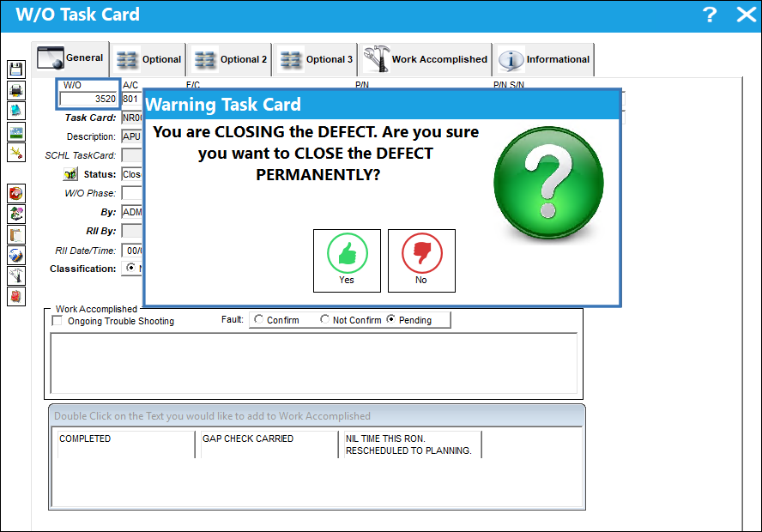Click the A/C field showing 801
Image resolution: width=762 pixels, height=532 pixels.
point(131,100)
